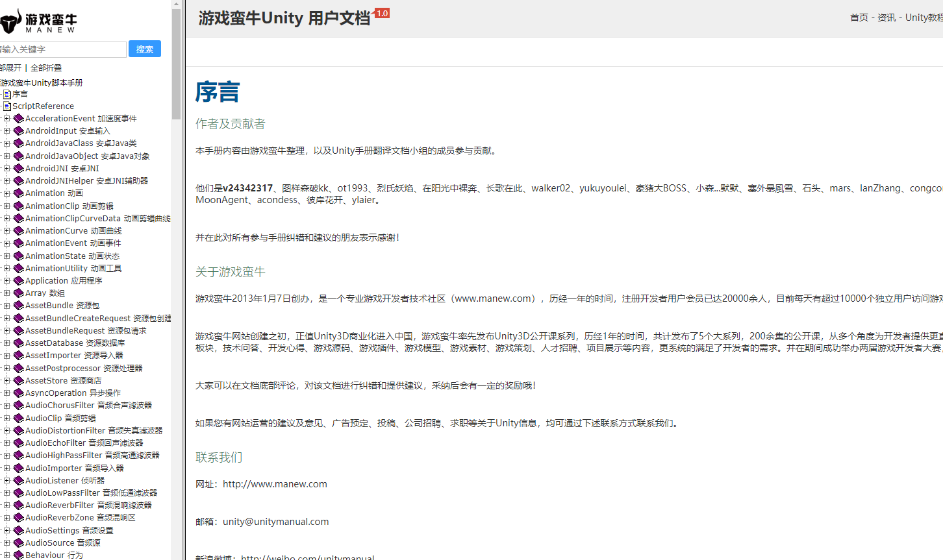Click the Array book icon
Screen dimensions: 943x560
(x=19, y=293)
